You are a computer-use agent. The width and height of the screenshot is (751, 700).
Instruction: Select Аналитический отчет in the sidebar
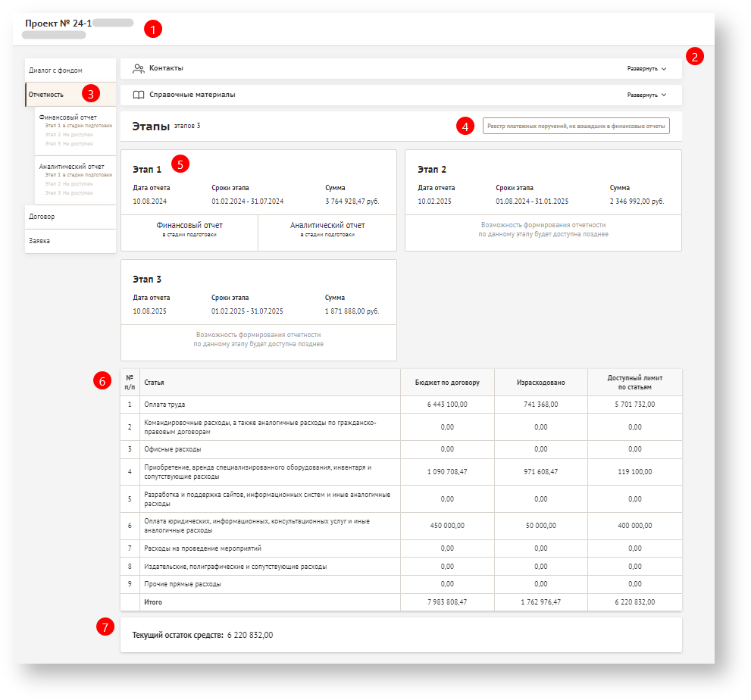point(71,167)
